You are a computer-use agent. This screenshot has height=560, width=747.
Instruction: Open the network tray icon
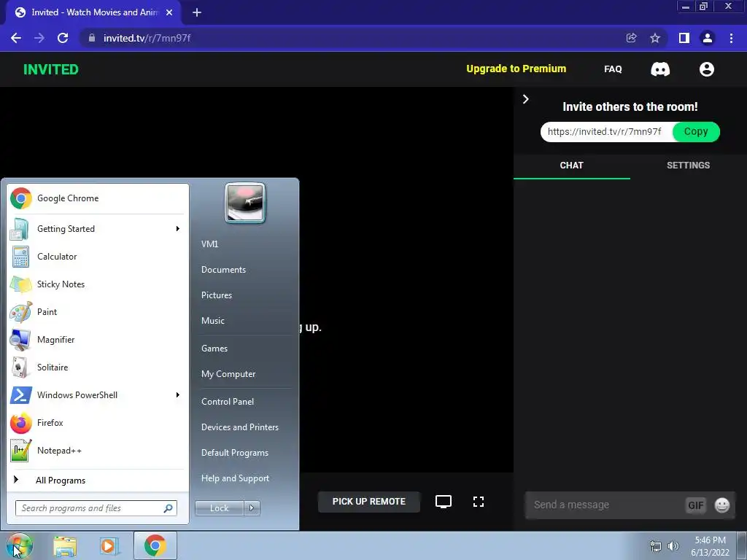(x=656, y=546)
